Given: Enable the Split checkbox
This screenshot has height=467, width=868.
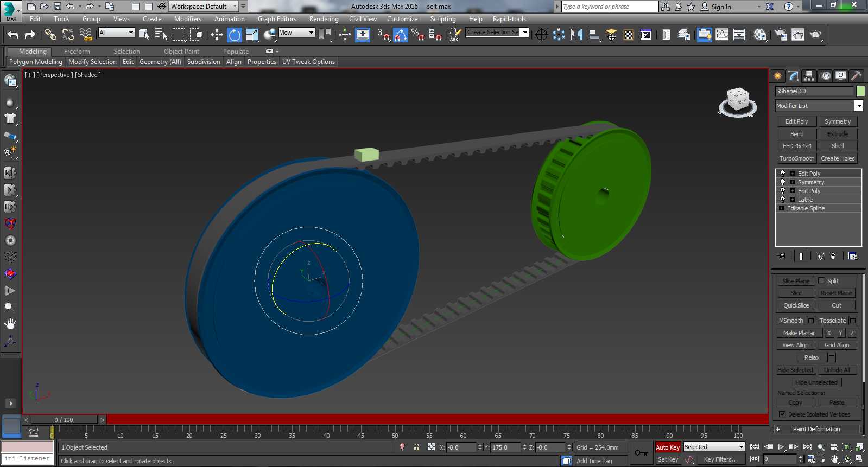Looking at the screenshot, I should (821, 281).
